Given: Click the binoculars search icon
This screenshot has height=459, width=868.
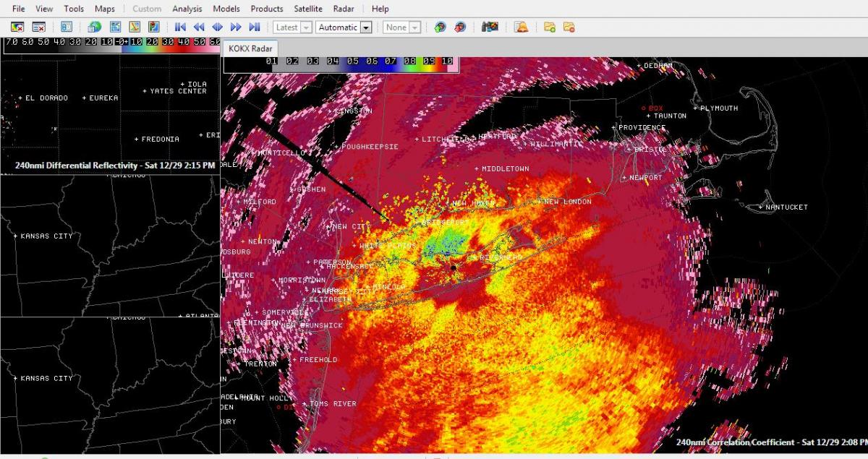Looking at the screenshot, I should pyautogui.click(x=490, y=27).
